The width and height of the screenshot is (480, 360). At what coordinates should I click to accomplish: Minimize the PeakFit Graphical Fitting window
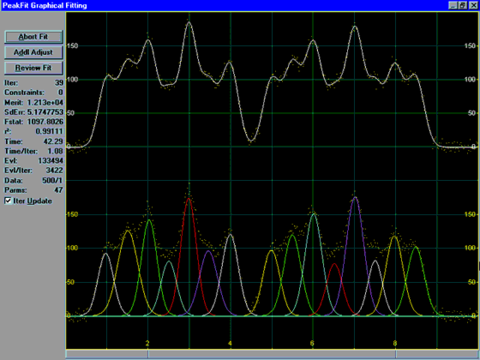(x=453, y=5)
